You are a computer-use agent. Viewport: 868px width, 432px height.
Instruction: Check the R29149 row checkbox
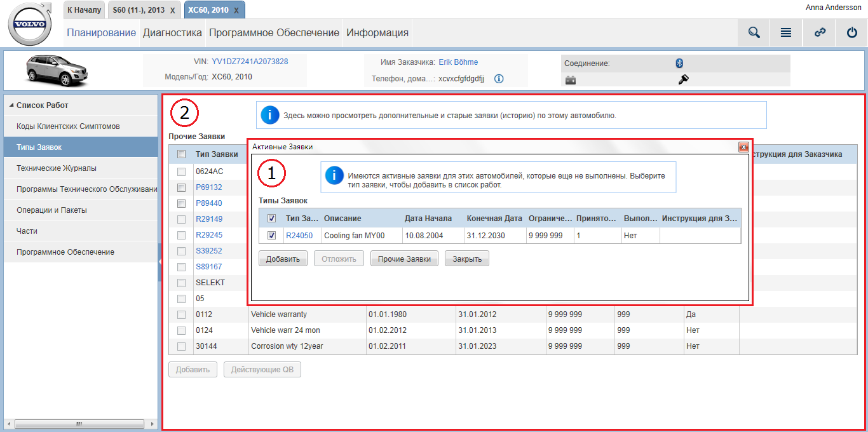pos(182,219)
